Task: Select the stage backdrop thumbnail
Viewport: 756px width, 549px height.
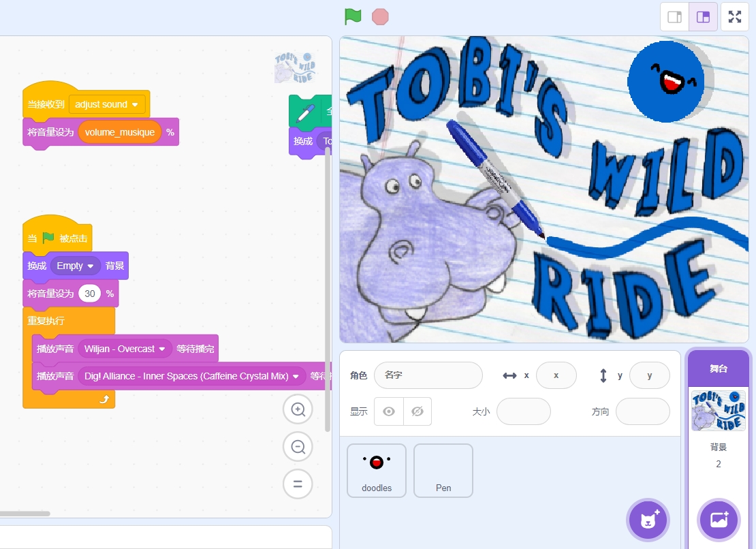Action: (x=718, y=410)
